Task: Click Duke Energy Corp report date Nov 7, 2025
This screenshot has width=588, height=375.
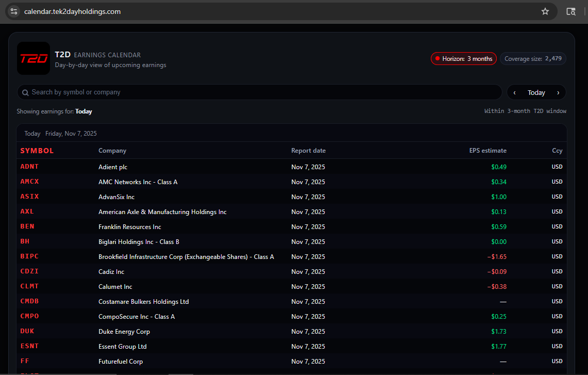Action: 308,332
